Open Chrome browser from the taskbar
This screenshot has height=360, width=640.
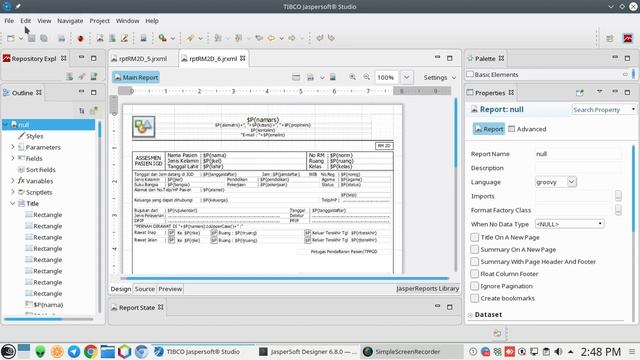[91, 351]
